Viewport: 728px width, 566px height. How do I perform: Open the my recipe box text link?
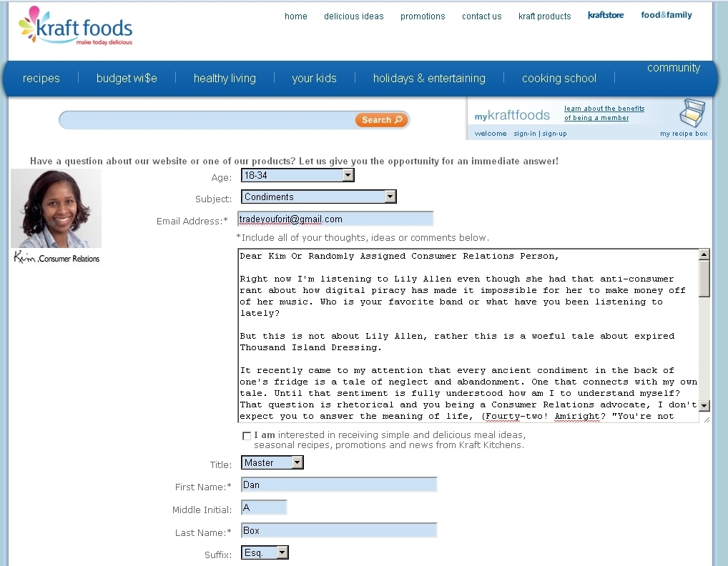tap(684, 134)
